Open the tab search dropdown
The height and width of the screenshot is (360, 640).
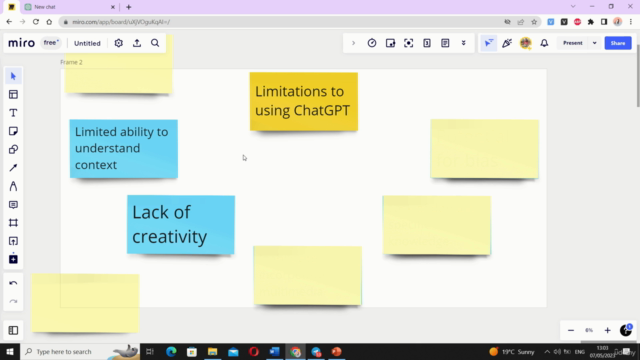(x=573, y=7)
